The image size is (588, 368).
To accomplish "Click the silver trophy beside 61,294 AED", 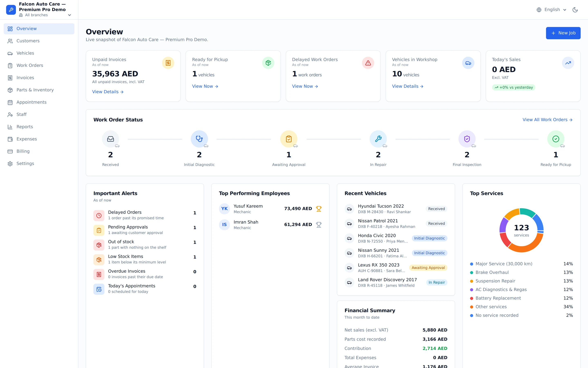I will [x=319, y=225].
